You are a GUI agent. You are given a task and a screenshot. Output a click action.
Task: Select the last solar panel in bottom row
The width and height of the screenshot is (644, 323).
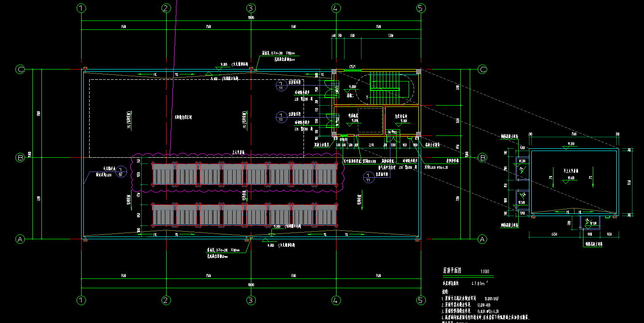[326, 215]
